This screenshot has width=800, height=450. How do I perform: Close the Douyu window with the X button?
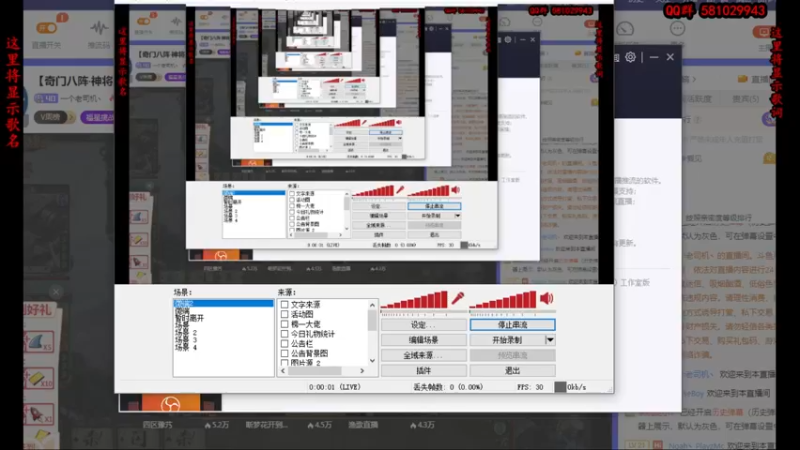pyautogui.click(x=670, y=57)
